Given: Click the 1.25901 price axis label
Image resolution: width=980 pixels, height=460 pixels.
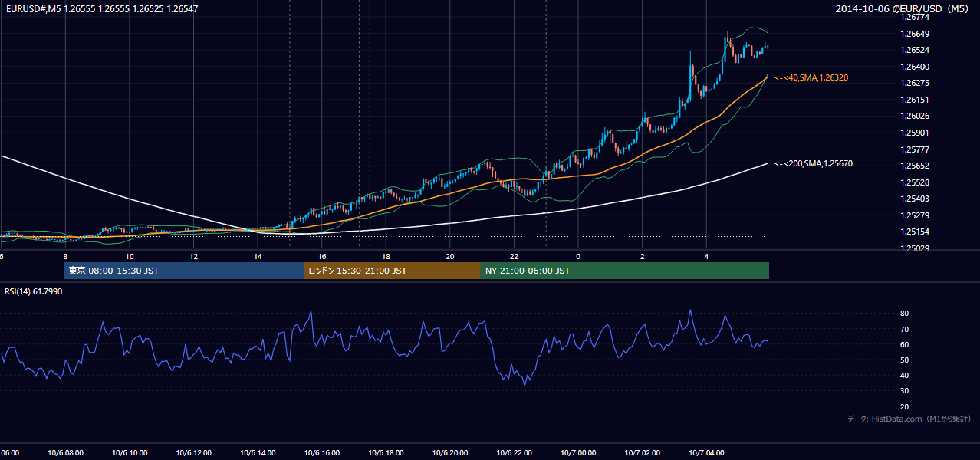Looking at the screenshot, I should click(x=915, y=133).
